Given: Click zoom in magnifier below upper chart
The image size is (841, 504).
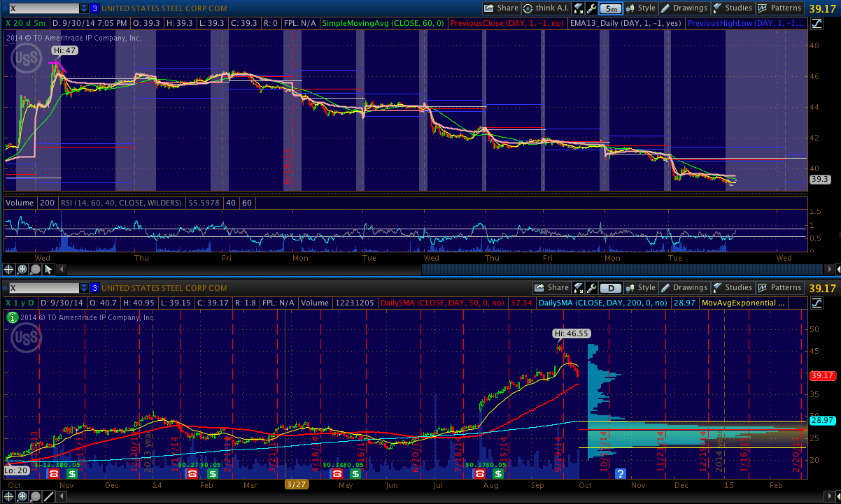Looking at the screenshot, I should click(22, 269).
